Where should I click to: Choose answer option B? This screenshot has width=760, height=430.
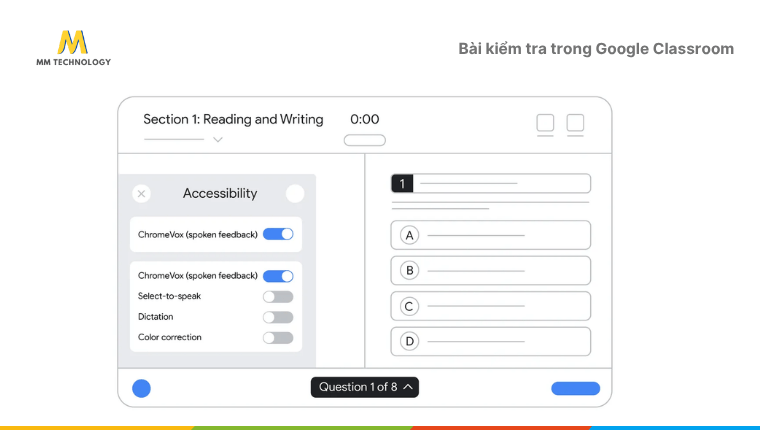click(491, 271)
